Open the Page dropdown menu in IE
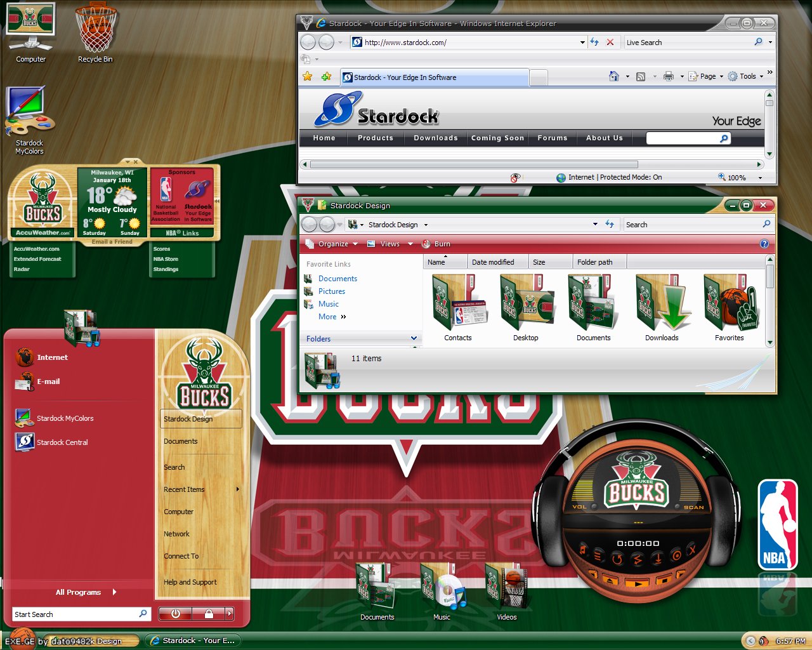812x650 pixels. [x=706, y=76]
